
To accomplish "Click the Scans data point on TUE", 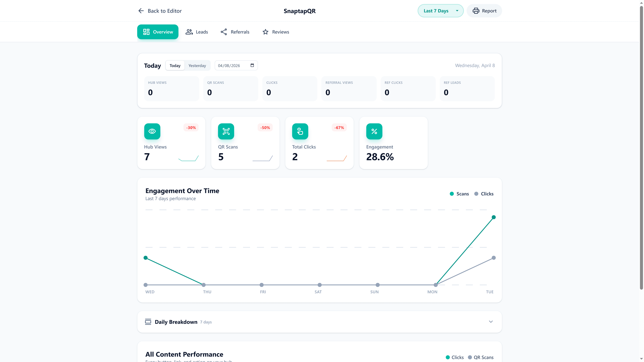I will click(494, 217).
